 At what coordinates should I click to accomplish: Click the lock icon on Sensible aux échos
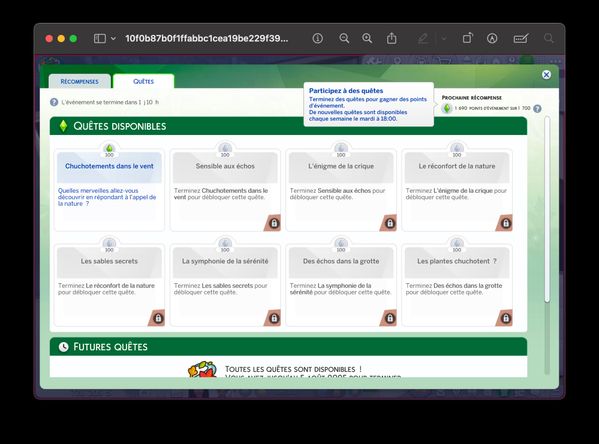(x=274, y=223)
